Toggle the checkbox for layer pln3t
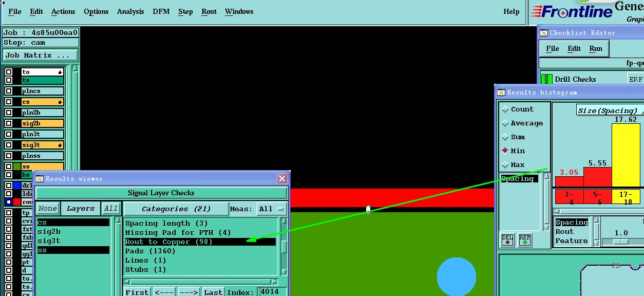 tap(9, 134)
